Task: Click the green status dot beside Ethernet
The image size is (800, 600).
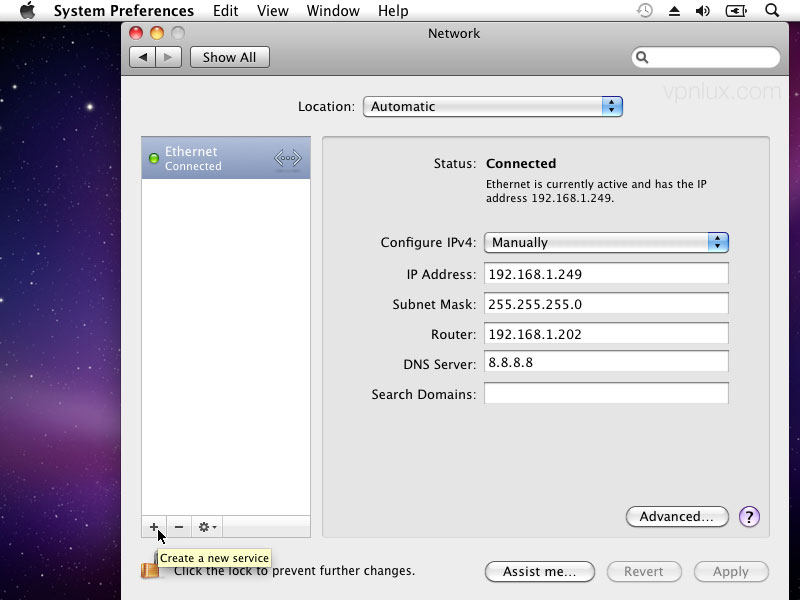Action: pos(154,158)
